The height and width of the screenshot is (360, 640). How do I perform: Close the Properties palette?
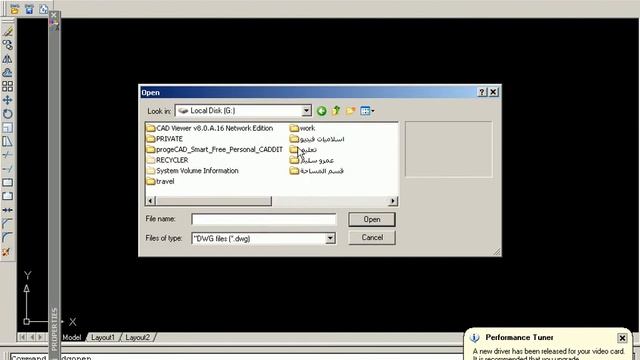[x=54, y=15]
